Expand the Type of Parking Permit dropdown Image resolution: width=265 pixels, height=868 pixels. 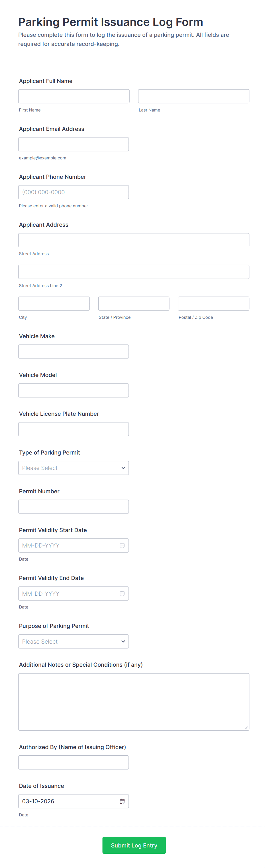[x=74, y=468]
